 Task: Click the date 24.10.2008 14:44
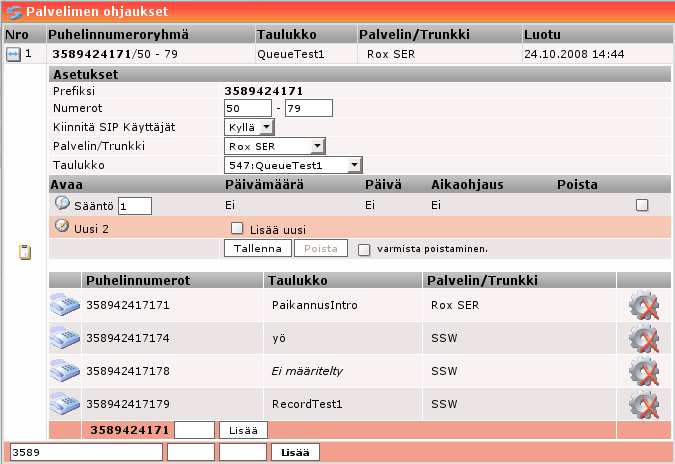[x=574, y=54]
